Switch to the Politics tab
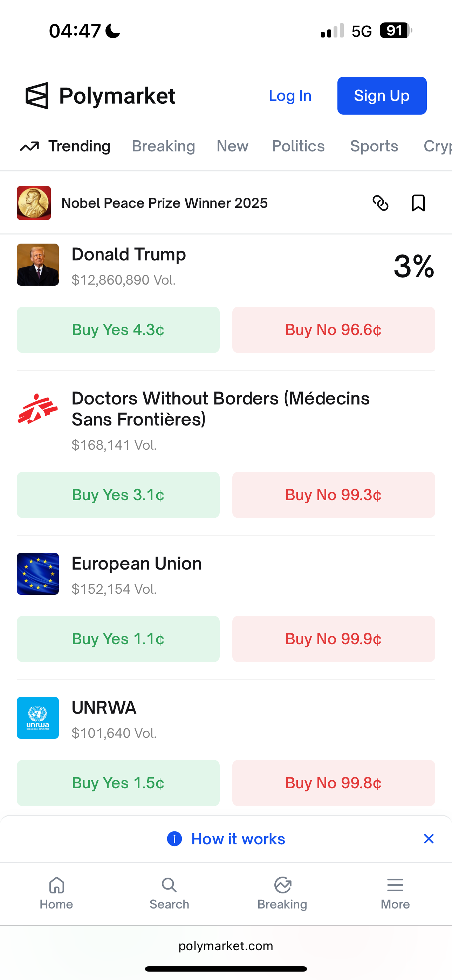This screenshot has width=452, height=980. [x=298, y=146]
